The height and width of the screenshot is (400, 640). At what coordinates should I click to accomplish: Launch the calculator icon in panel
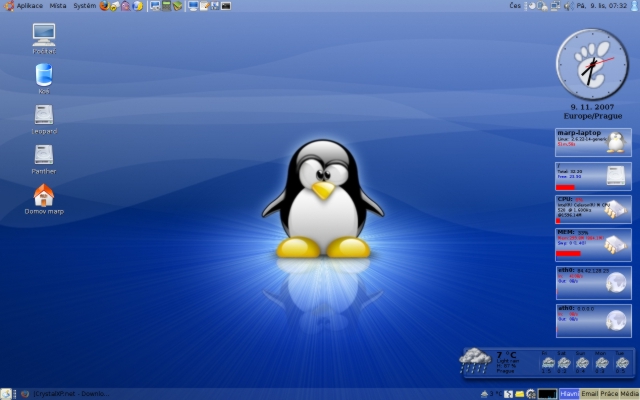(x=166, y=6)
